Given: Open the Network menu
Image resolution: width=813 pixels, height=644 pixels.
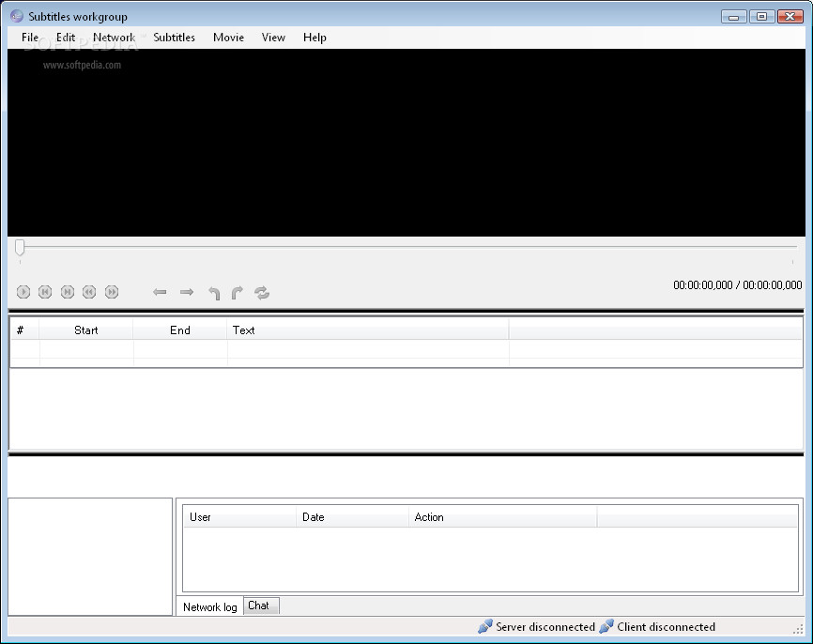Looking at the screenshot, I should tap(115, 38).
